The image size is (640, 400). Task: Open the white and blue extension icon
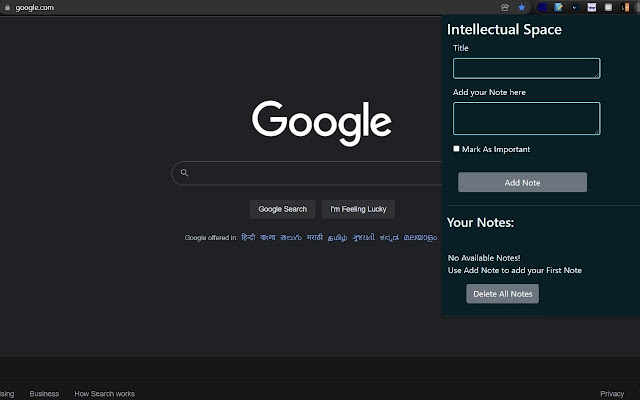coord(591,7)
